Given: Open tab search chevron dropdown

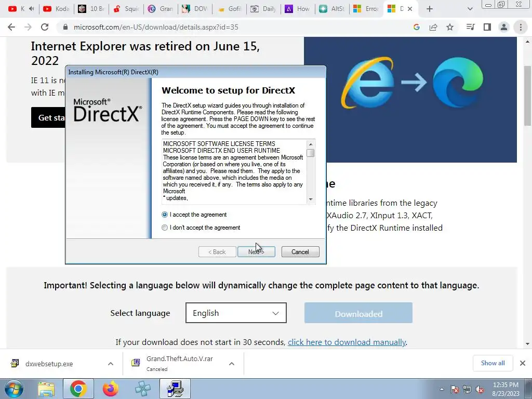Looking at the screenshot, I should [470, 9].
